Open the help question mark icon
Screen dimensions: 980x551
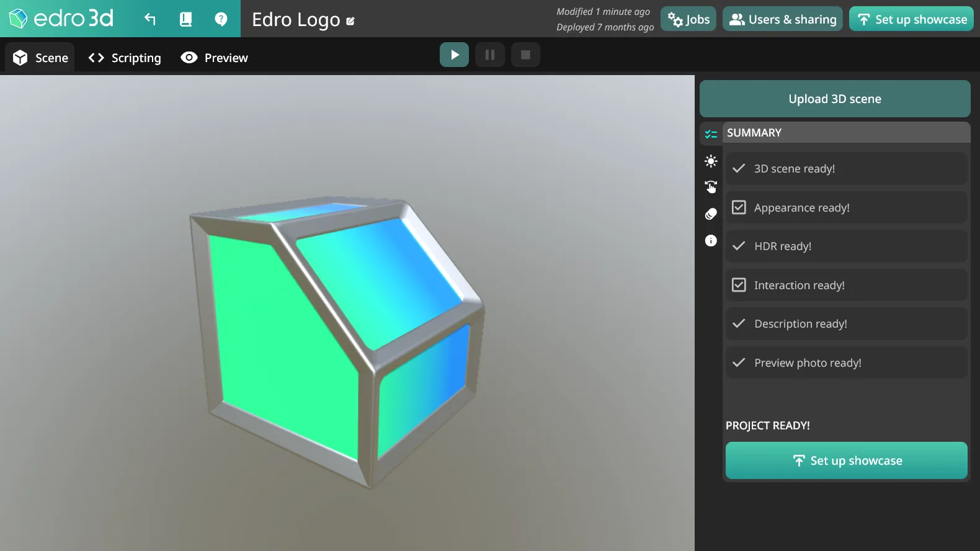coord(221,19)
